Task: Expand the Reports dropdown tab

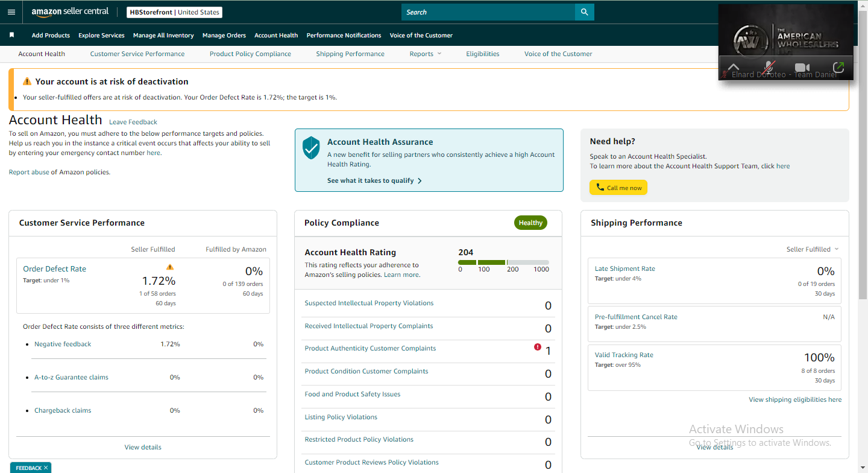Action: (426, 54)
